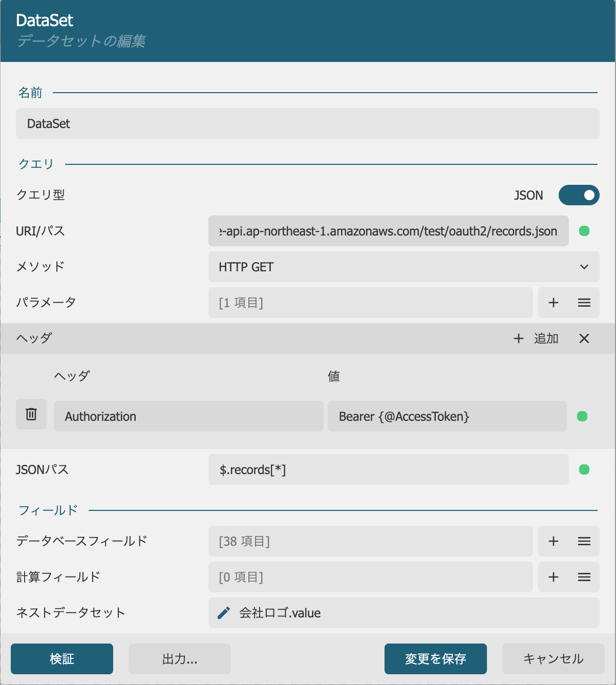Click the クエリ型 label
The image size is (616, 685).
coord(41,195)
